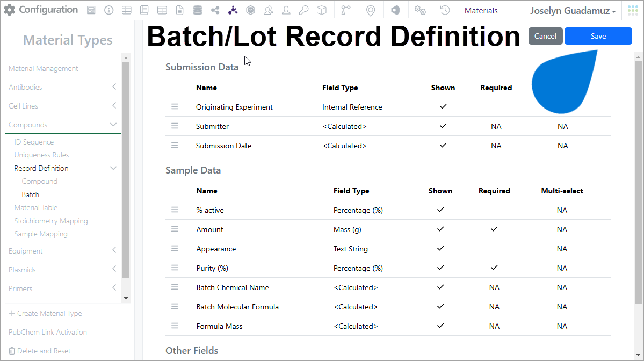Toggle Shown checkmark for Submission Date
Screen dimensions: 644x361
pyautogui.click(x=443, y=145)
